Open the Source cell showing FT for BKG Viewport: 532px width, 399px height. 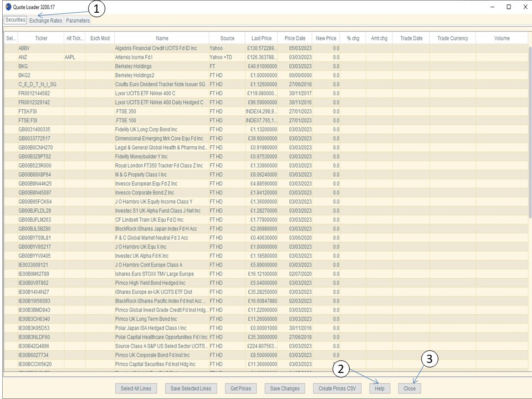pos(227,66)
